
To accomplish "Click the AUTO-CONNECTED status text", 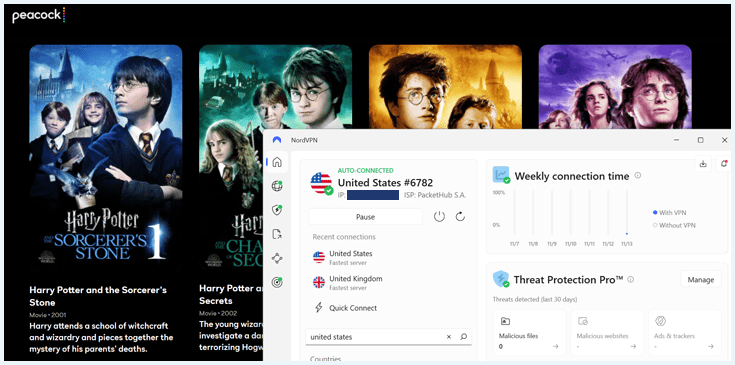I will coord(366,171).
